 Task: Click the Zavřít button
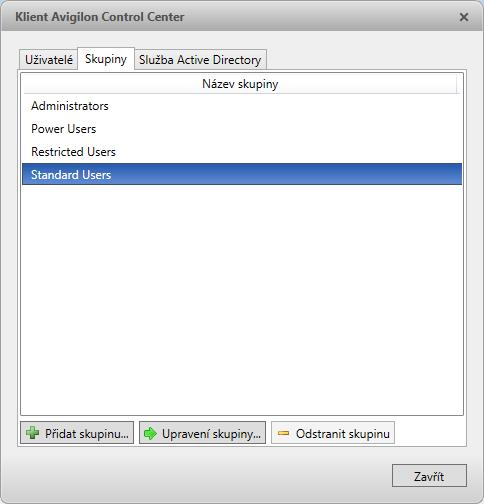429,476
